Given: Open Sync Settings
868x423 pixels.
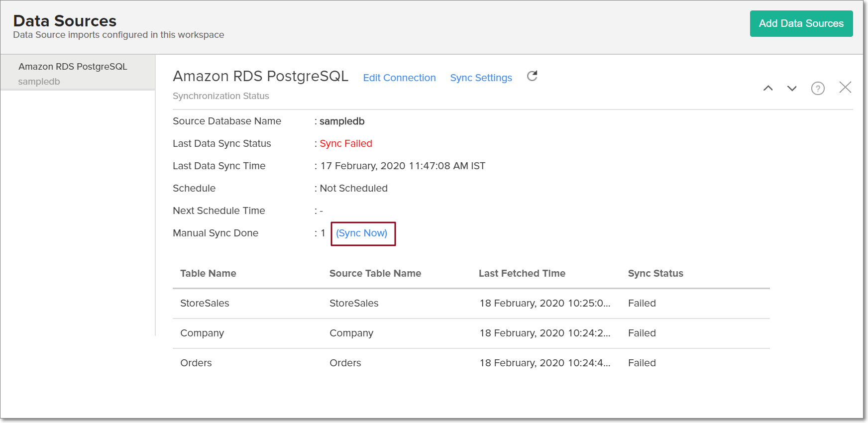Looking at the screenshot, I should click(481, 78).
